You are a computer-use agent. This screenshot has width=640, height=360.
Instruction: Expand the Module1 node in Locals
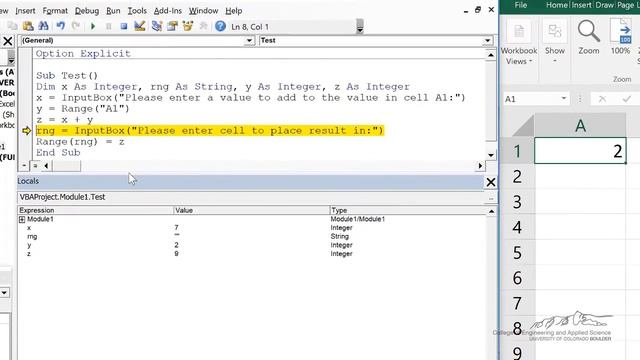[x=22, y=220]
